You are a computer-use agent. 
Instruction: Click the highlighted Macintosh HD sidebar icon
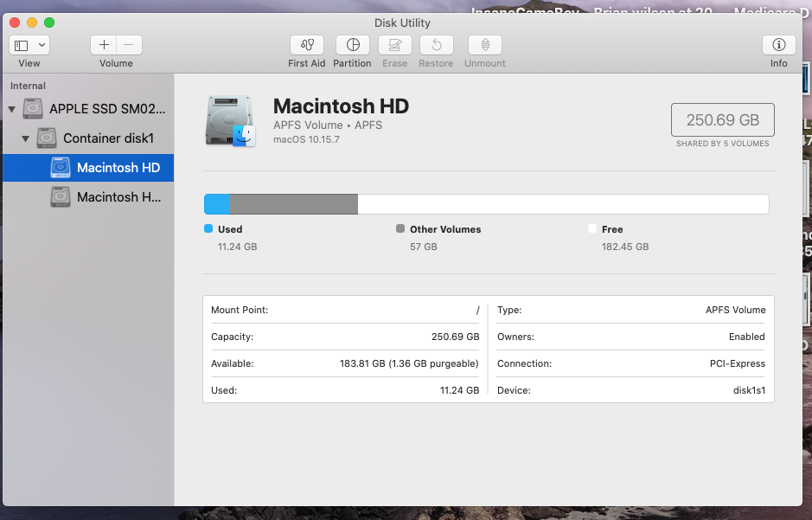[60, 168]
